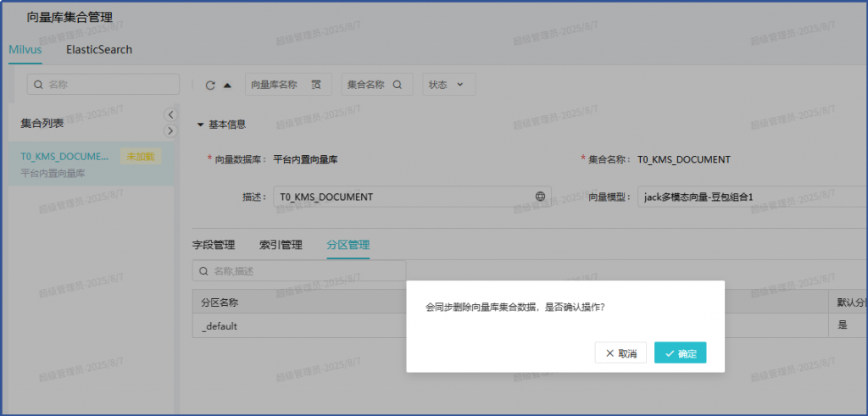Viewport: 868px width, 416px height.
Task: Collapse the 基本信息 section
Action: point(201,125)
